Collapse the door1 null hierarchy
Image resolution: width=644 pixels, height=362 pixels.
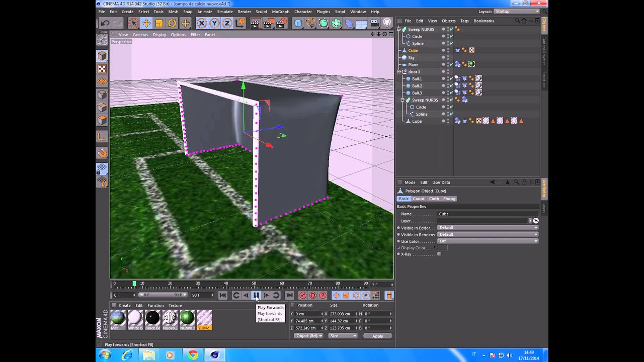pos(398,72)
